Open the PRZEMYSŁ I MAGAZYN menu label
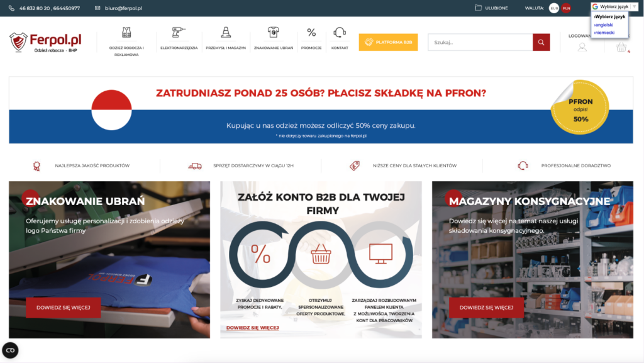644x363 pixels. coord(226,48)
